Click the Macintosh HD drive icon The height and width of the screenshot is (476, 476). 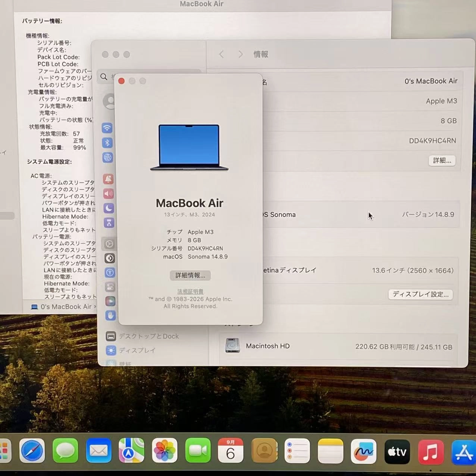tap(232, 345)
